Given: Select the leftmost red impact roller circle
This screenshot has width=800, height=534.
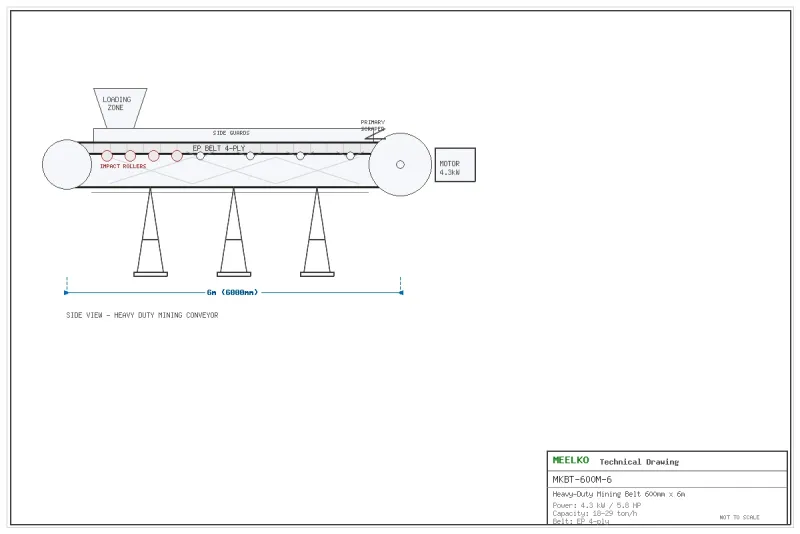Looking at the screenshot, I should 107,156.
